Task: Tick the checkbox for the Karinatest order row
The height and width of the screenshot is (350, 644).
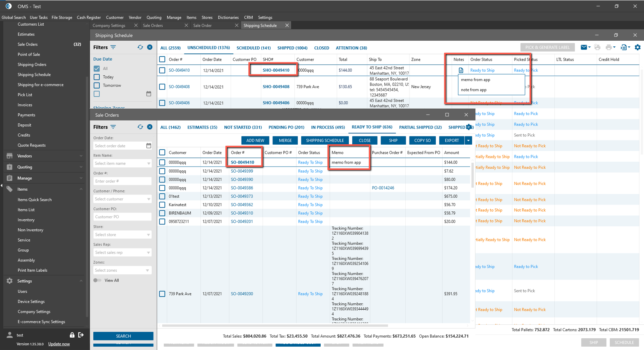Action: (162, 205)
